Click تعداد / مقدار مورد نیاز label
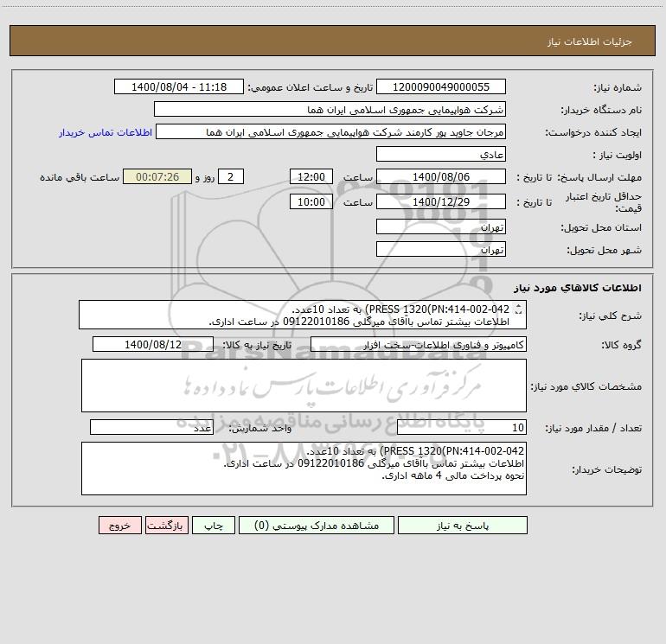This screenshot has height=644, width=666. pos(593,428)
